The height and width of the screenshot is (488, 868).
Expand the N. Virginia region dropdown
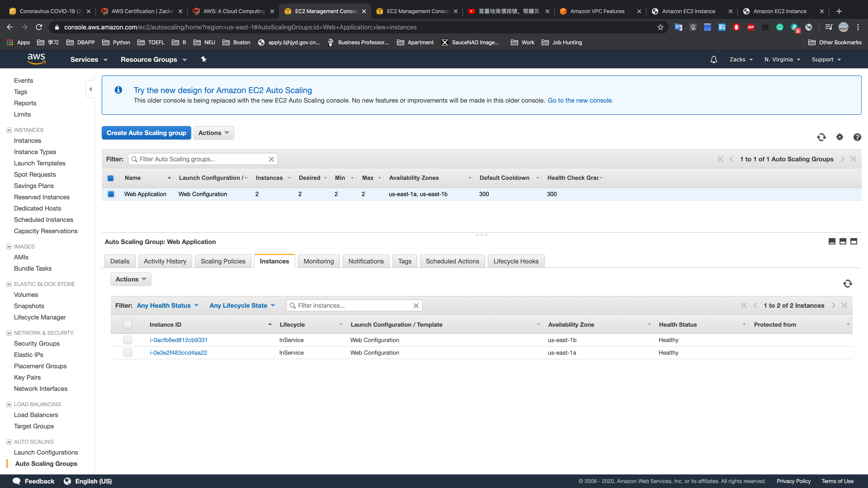click(x=782, y=60)
